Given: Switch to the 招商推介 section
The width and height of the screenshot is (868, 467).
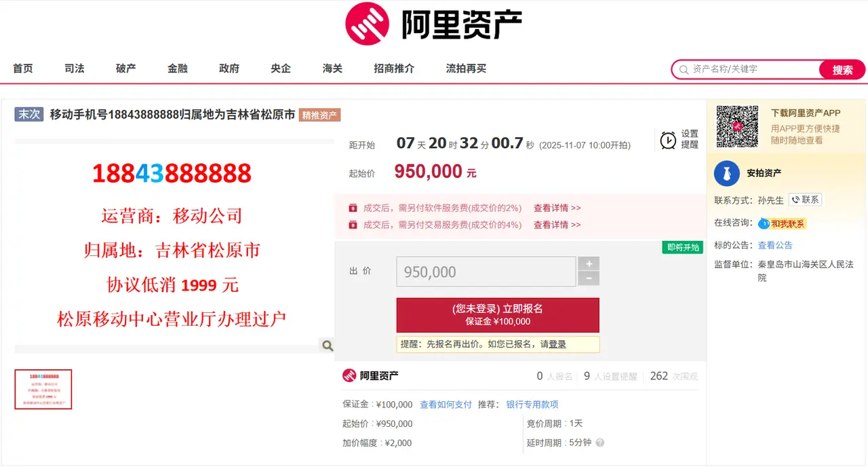Looking at the screenshot, I should (x=393, y=68).
